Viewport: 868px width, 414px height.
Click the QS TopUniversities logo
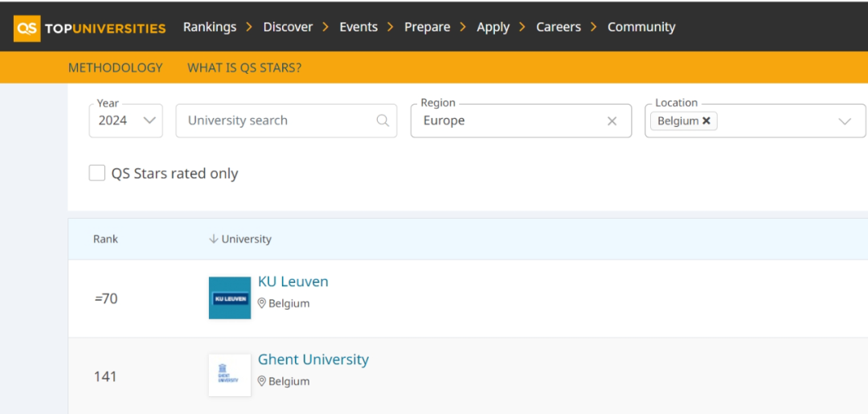[90, 27]
